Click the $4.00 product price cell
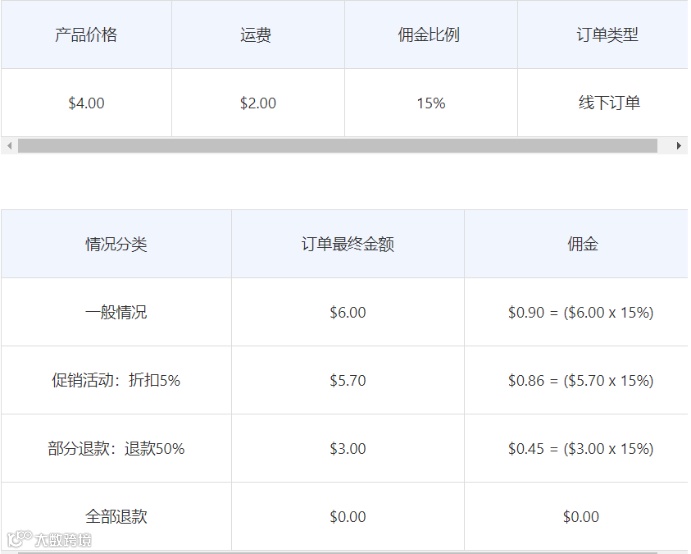 (x=86, y=103)
